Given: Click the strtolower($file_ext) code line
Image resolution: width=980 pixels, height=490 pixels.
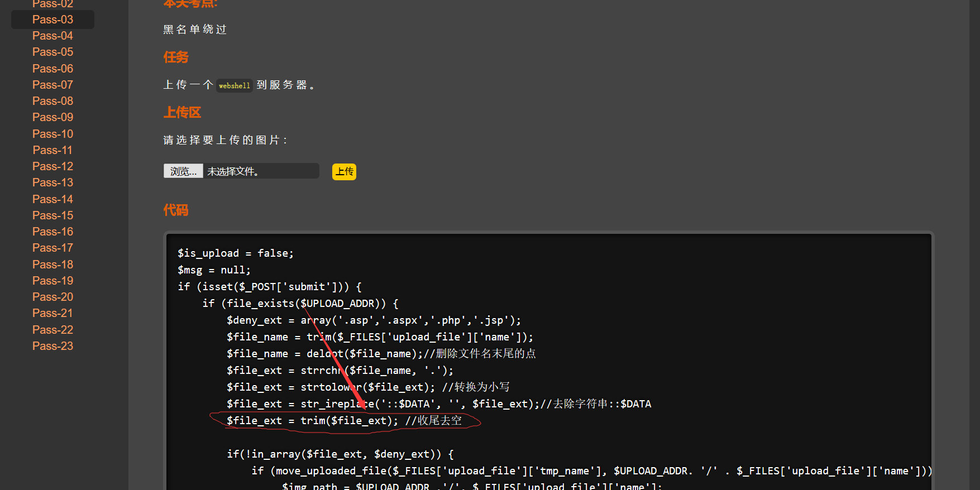Looking at the screenshot, I should coord(368,387).
